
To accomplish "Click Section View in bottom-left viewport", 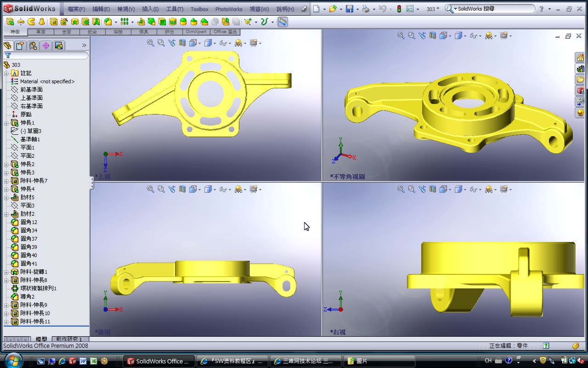I will click(x=182, y=189).
